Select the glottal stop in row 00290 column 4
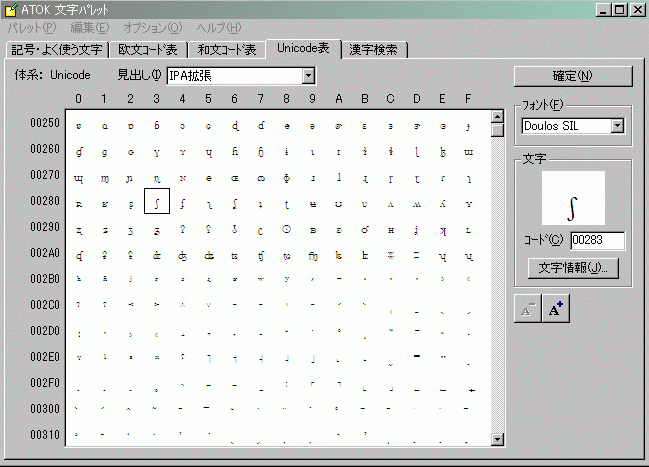649x467 pixels. 183,230
